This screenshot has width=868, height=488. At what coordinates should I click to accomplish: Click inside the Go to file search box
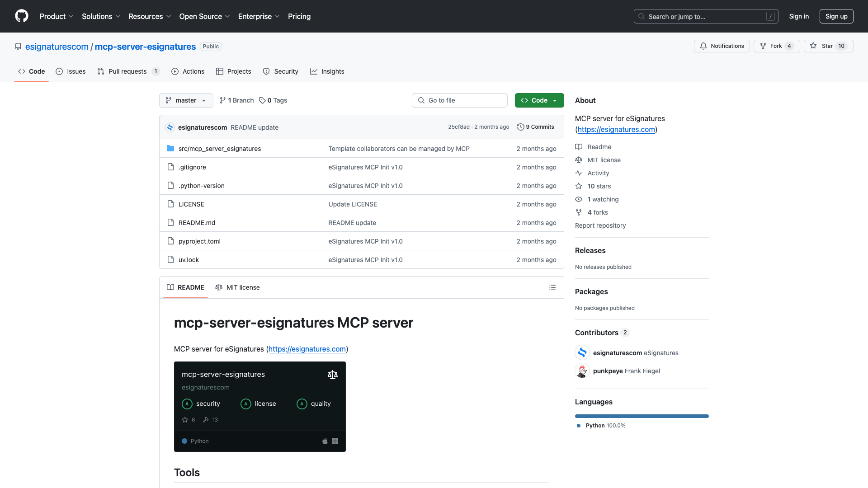point(459,100)
